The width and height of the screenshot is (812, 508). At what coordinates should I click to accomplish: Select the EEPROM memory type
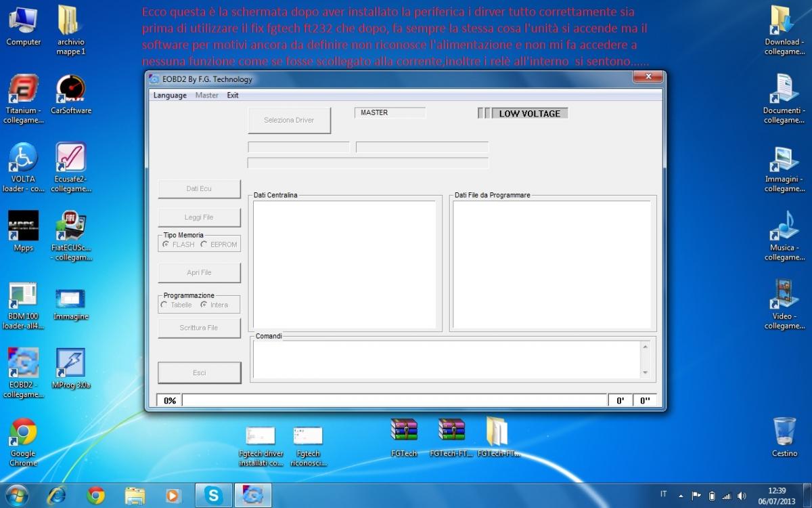coord(219,245)
